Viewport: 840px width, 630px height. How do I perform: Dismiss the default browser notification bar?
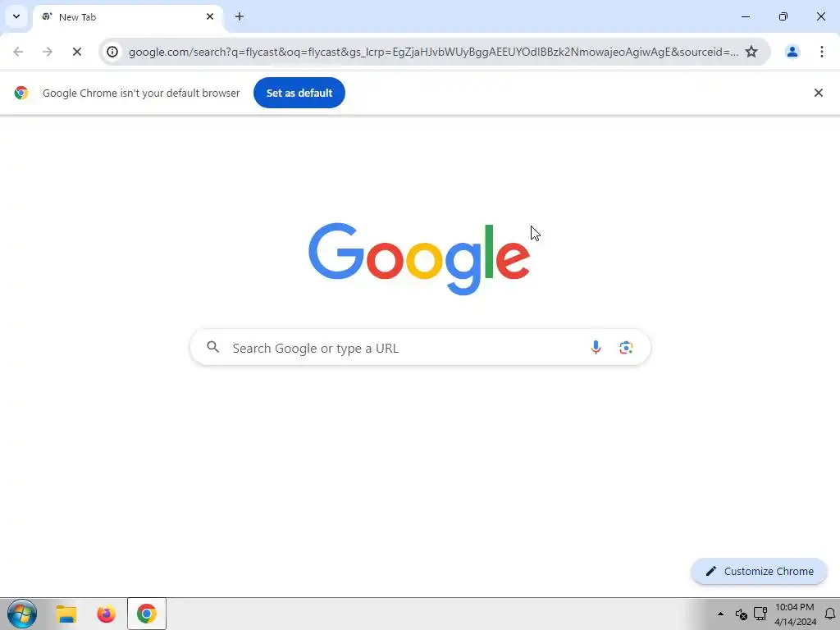[x=818, y=93]
